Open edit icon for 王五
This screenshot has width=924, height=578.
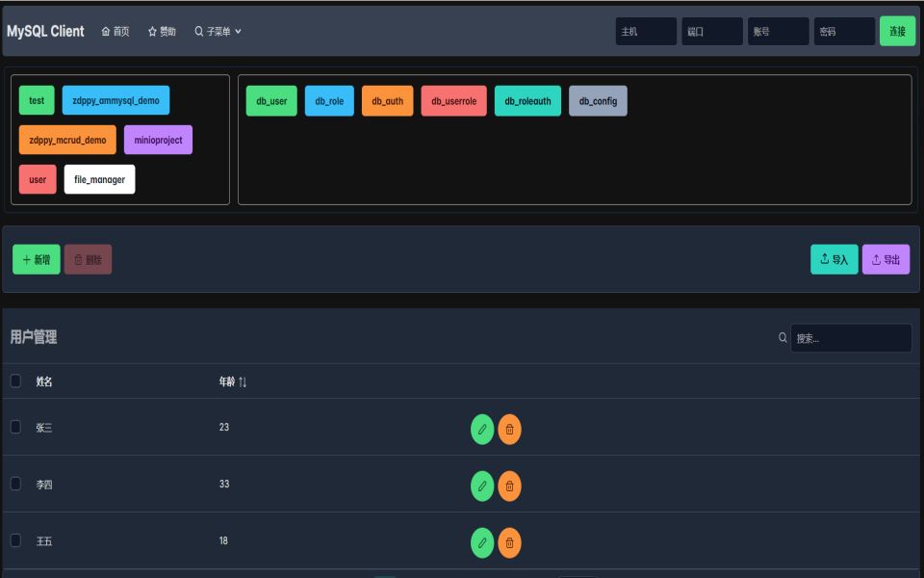tap(481, 542)
